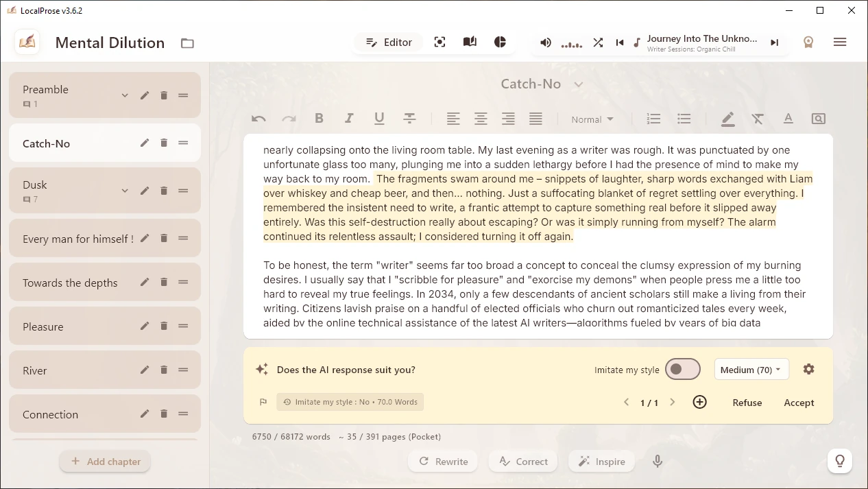Screen dimensions: 868x489
Task: Switch to Editor mode
Action: tap(389, 43)
